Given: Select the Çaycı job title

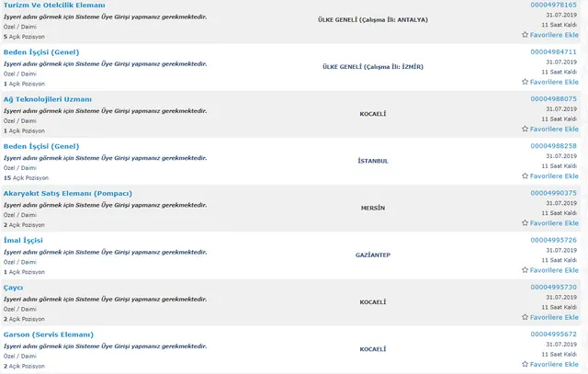Looking at the screenshot, I should point(14,288).
